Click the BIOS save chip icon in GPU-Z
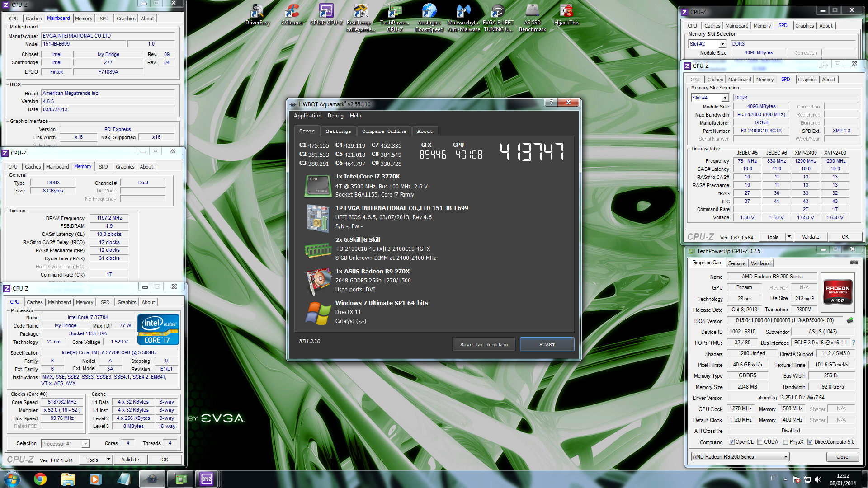The image size is (868, 488). (x=850, y=320)
